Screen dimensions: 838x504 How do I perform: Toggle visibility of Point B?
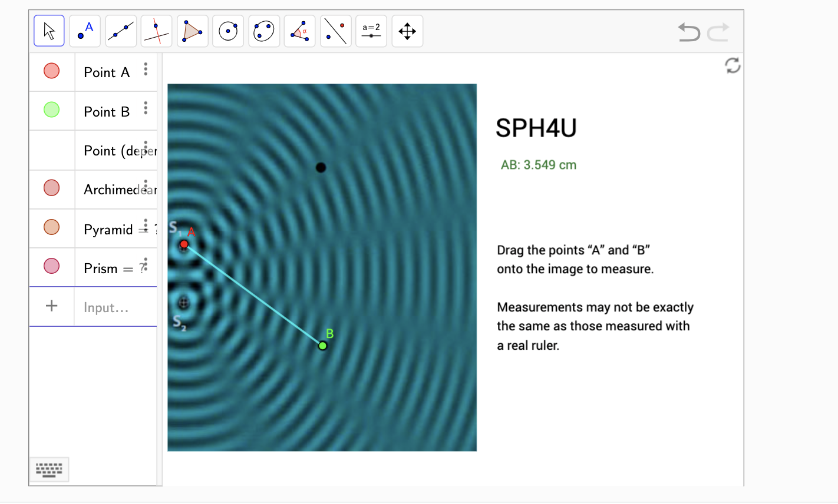[x=52, y=110]
